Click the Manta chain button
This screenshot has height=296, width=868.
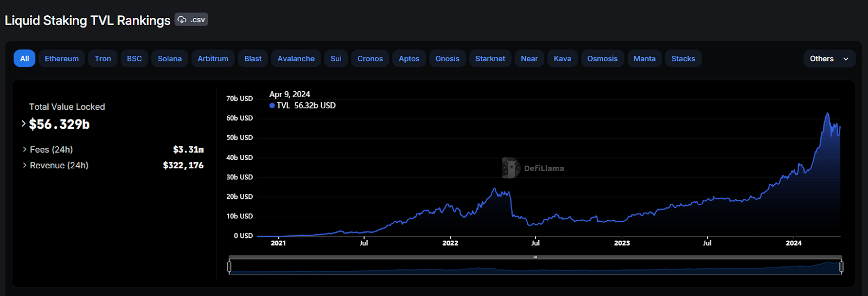click(x=644, y=59)
